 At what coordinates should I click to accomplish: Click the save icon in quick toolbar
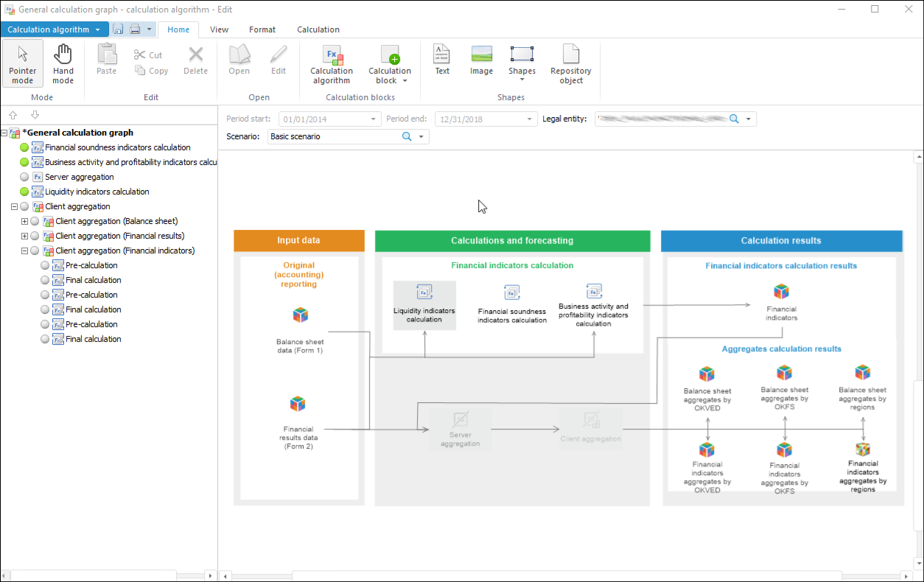pos(118,29)
